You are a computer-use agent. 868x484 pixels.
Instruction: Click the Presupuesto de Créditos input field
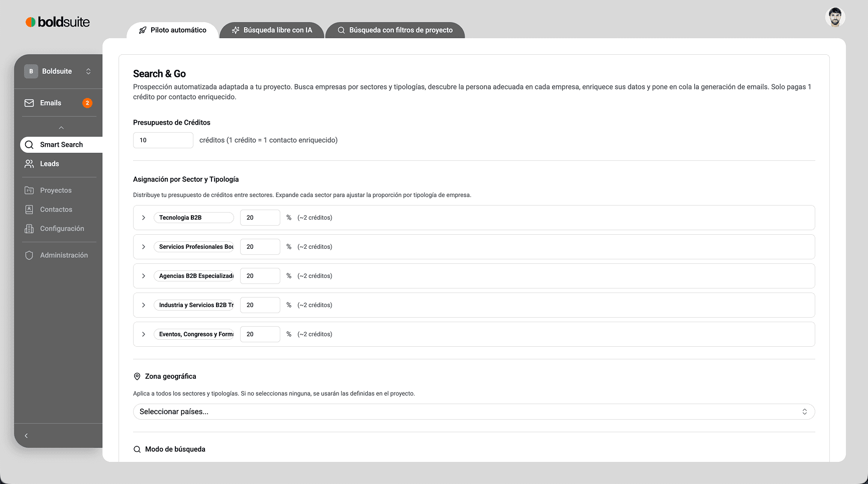(163, 140)
